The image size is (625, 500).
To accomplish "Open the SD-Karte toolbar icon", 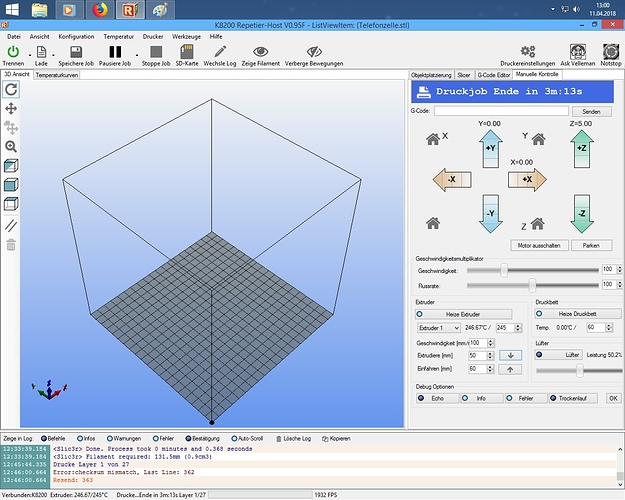I will [x=187, y=52].
